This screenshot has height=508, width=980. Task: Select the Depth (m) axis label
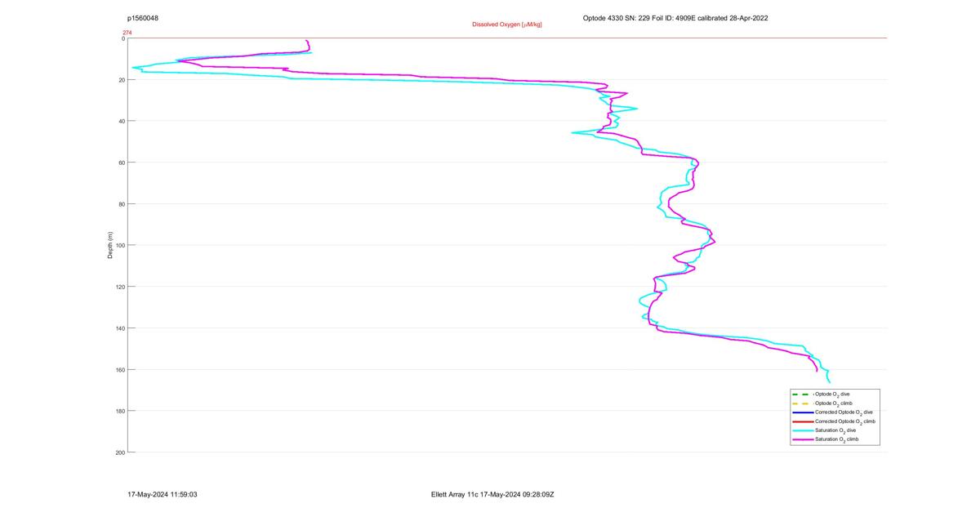110,245
